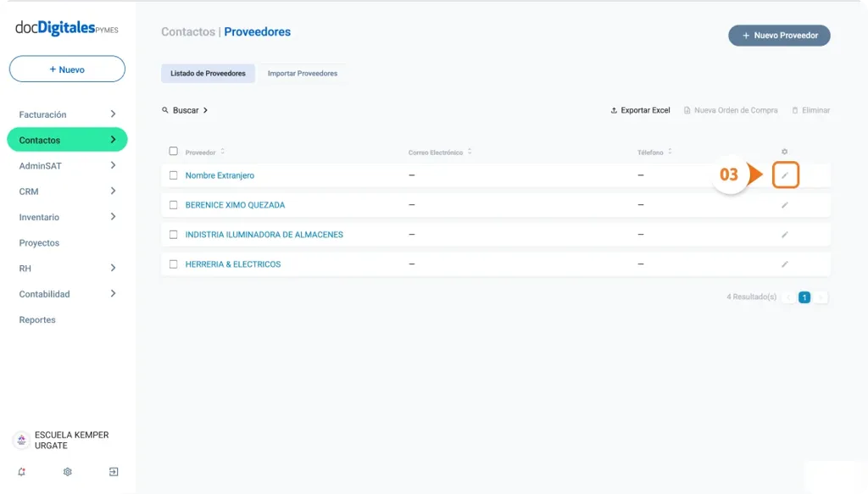Expand the Buscar search panel
Screen dimensions: 868x494
point(185,110)
